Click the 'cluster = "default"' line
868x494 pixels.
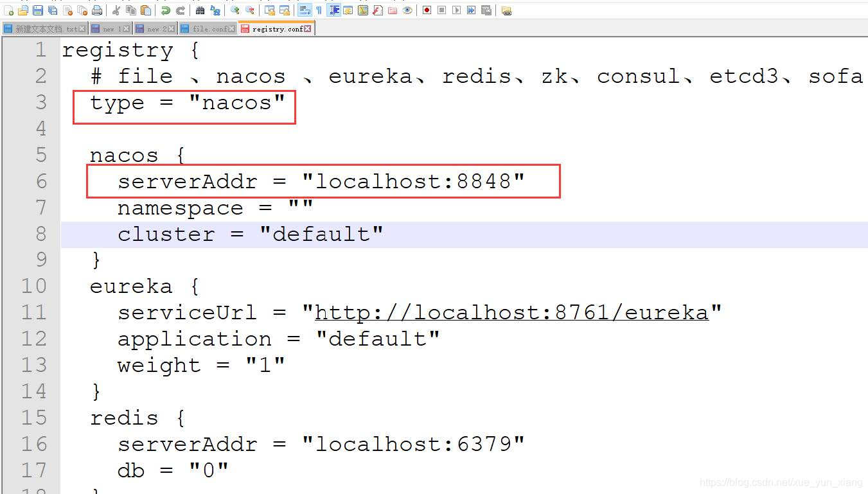coord(250,234)
